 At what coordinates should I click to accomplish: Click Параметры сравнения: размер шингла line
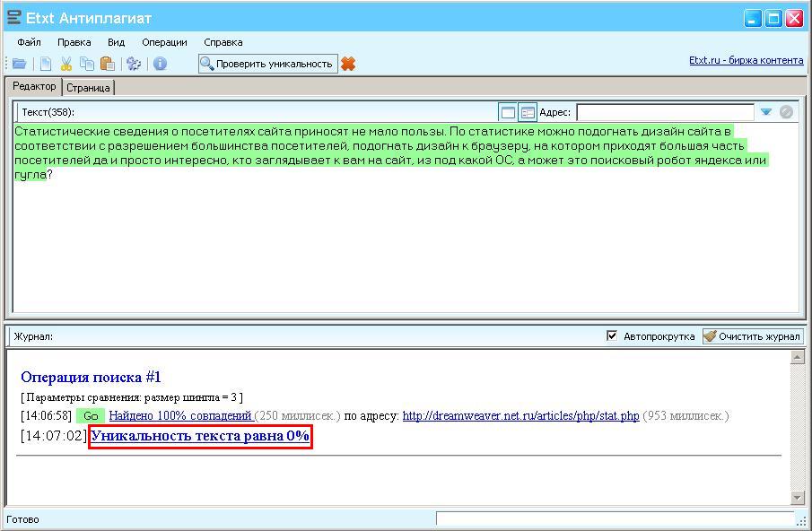coord(132,397)
